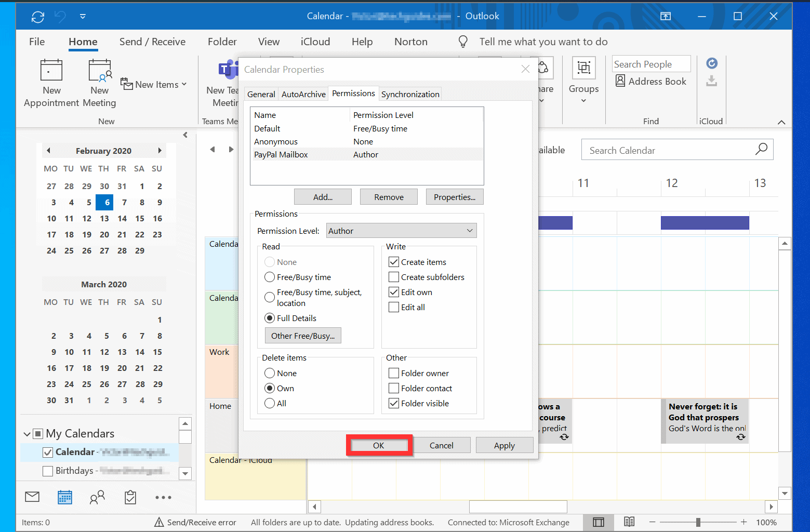
Task: Check the Create subfolders checkbox
Action: tap(394, 277)
